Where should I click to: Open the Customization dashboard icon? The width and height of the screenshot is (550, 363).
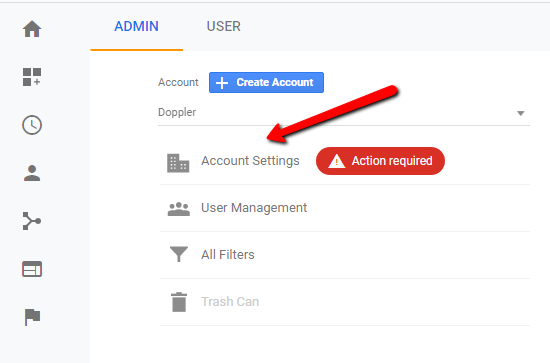point(32,77)
